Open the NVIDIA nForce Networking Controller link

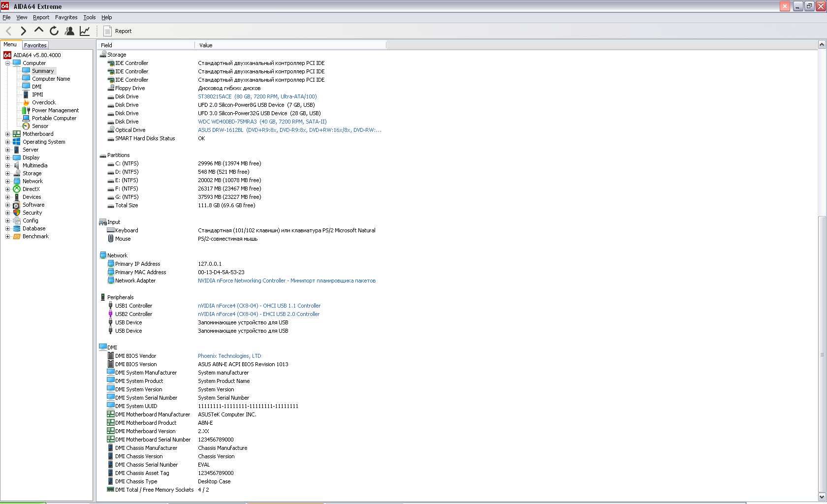coord(286,281)
